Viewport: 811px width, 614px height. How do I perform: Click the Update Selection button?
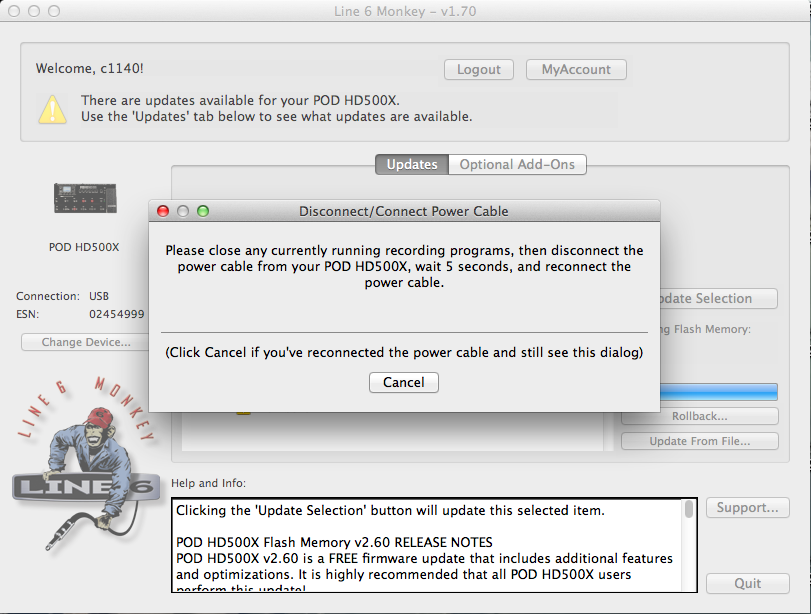click(x=718, y=298)
